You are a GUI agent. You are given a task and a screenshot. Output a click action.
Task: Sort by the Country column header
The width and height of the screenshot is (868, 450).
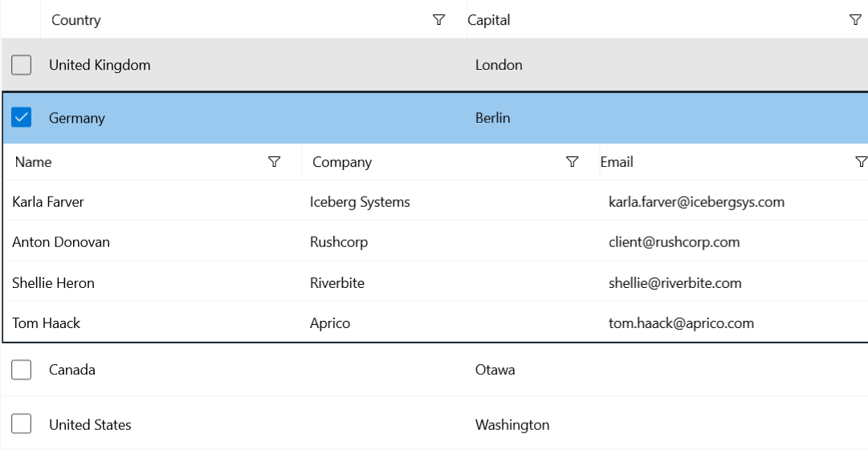click(76, 20)
